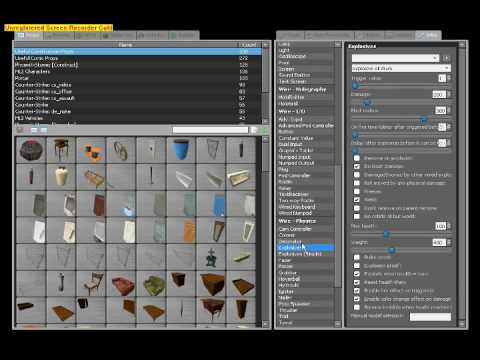Pick the orange door prop thumbnail

pos(181,230)
